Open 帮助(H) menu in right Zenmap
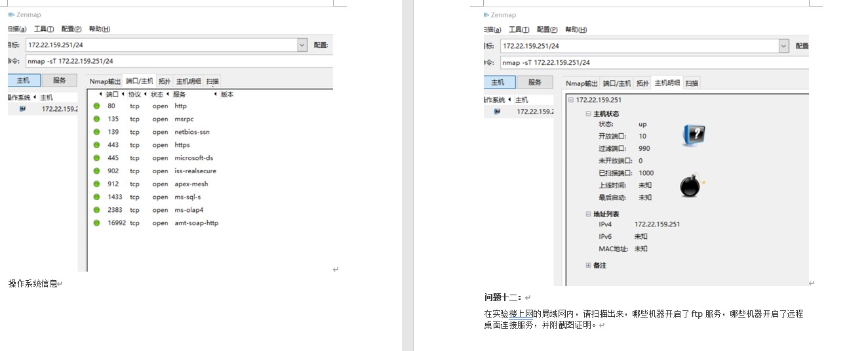This screenshot has width=868, height=351. pos(575,30)
